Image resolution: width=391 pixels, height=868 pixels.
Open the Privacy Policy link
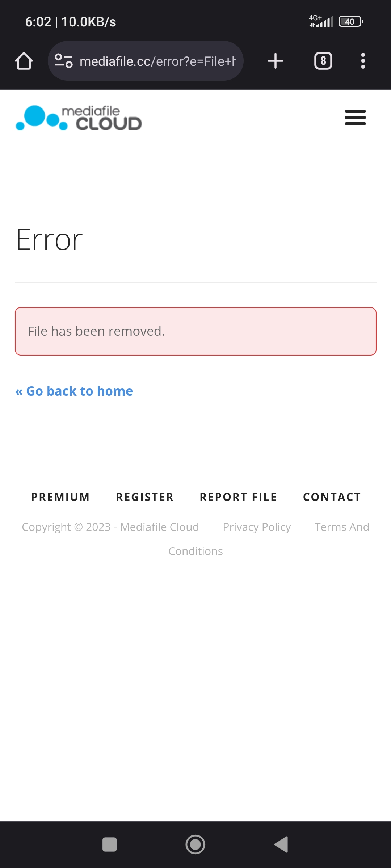coord(257,527)
